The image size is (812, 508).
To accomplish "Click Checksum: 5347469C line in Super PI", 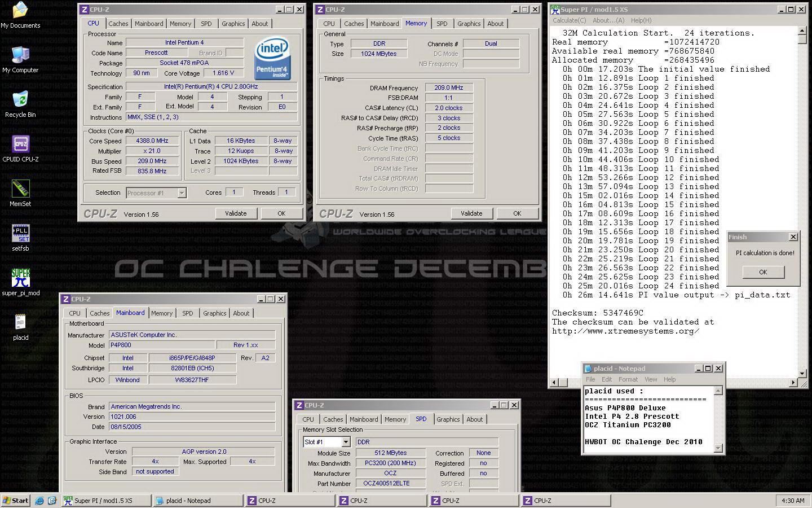I will point(598,313).
